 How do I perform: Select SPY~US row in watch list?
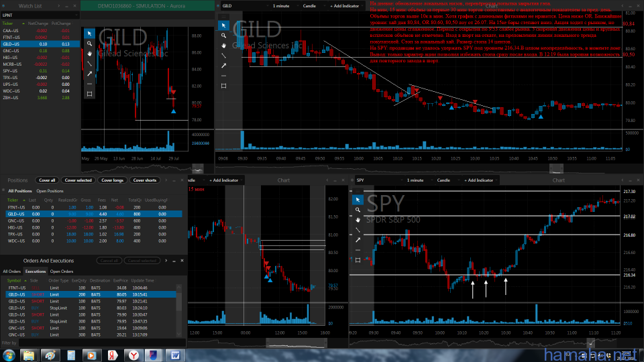[40, 70]
